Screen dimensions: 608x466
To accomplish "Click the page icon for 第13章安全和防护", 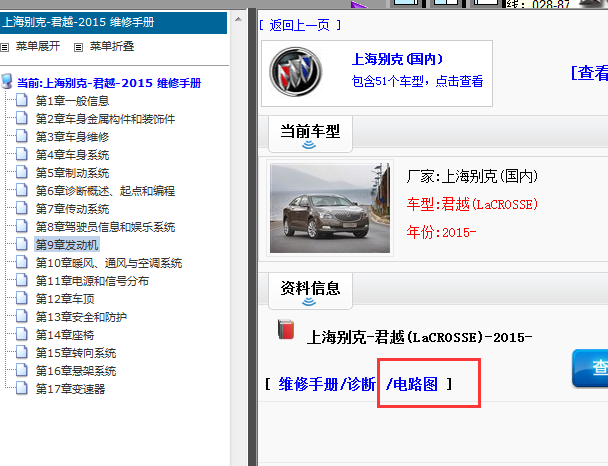I will (22, 316).
